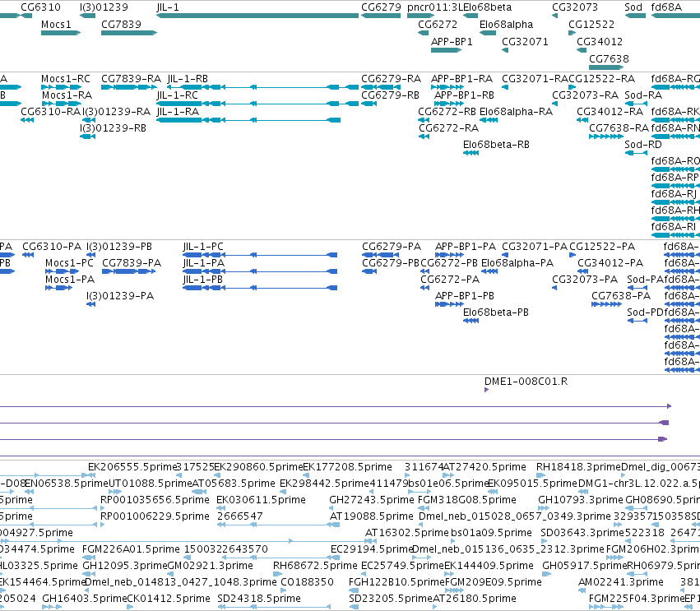Select the CG6272 gene label
This screenshot has width=700, height=611.
[438, 24]
